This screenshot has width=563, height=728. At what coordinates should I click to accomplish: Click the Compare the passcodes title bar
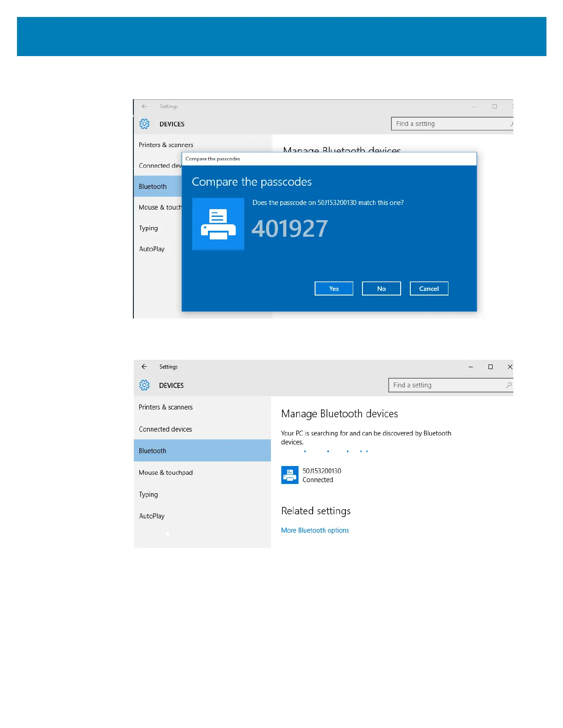(x=329, y=159)
